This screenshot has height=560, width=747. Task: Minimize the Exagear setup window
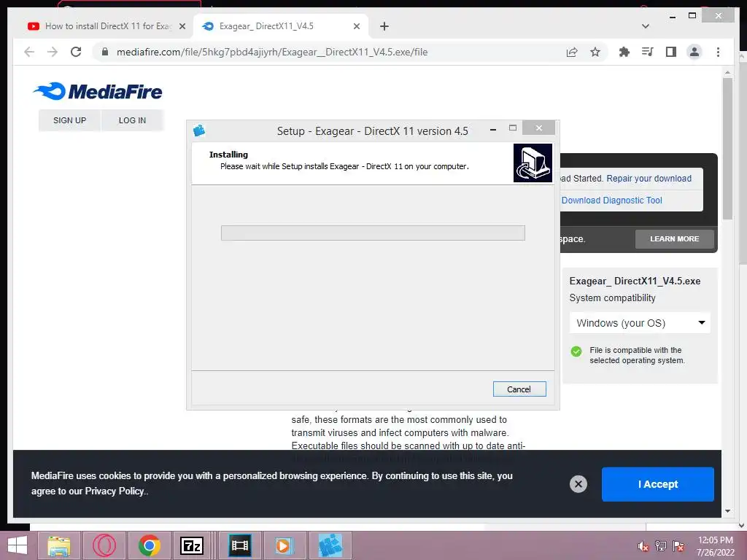pos(493,129)
